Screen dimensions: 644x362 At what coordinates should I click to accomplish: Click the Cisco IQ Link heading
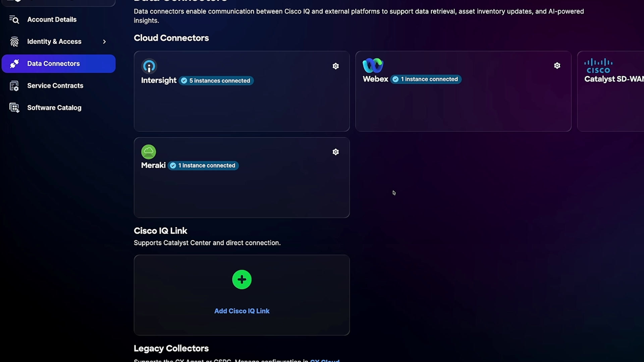pos(160,231)
